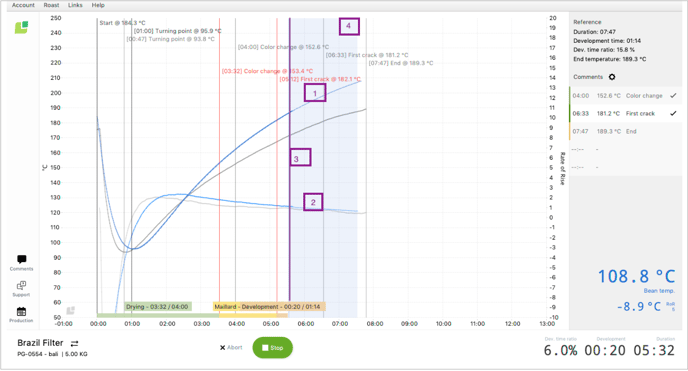688x371 pixels.
Task: Open comments settings gear icon
Action: pyautogui.click(x=612, y=77)
